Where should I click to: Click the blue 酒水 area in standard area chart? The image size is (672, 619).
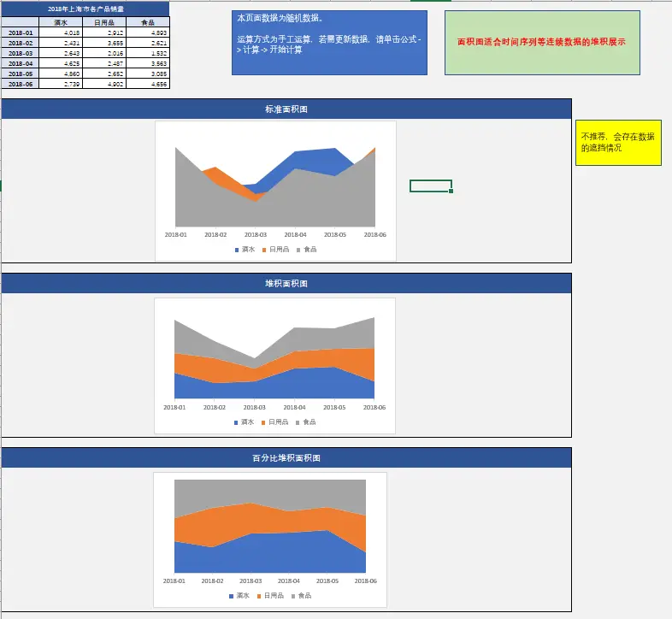315,161
